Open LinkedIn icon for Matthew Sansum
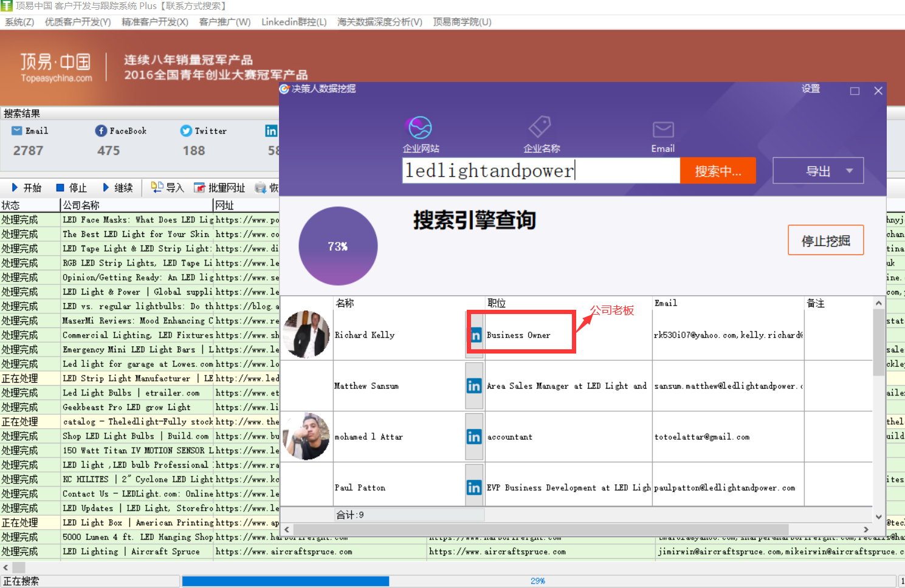 point(474,386)
